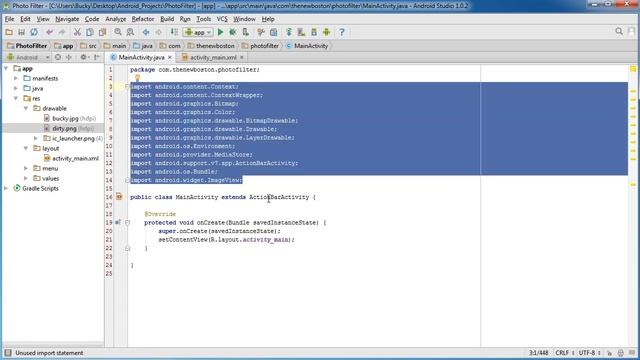Click Collapse All icon in project panel
The width and height of the screenshot is (640, 360).
pos(69,58)
